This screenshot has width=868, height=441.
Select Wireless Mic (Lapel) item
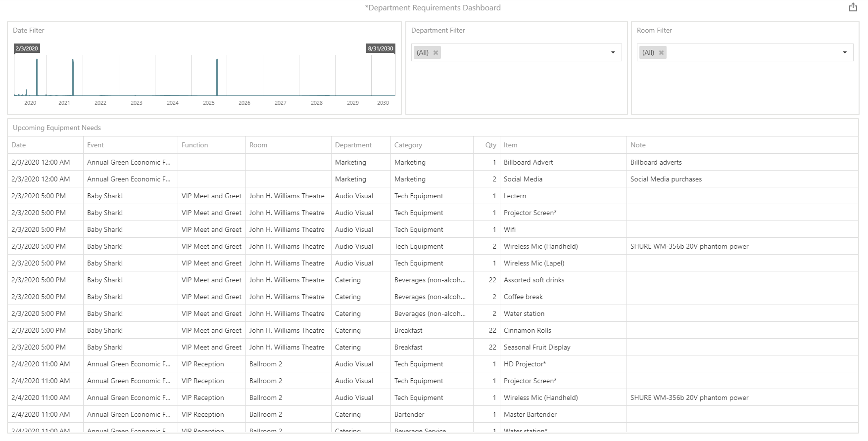tap(563, 263)
